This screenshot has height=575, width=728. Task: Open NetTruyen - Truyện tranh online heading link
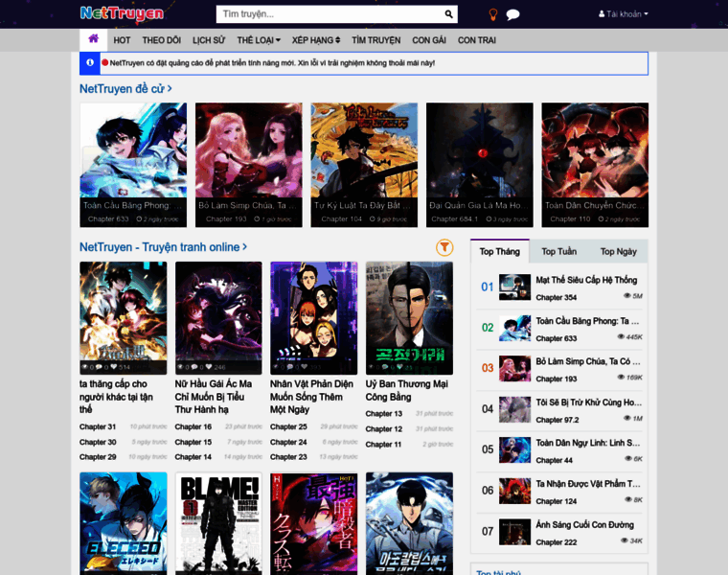pyautogui.click(x=163, y=247)
